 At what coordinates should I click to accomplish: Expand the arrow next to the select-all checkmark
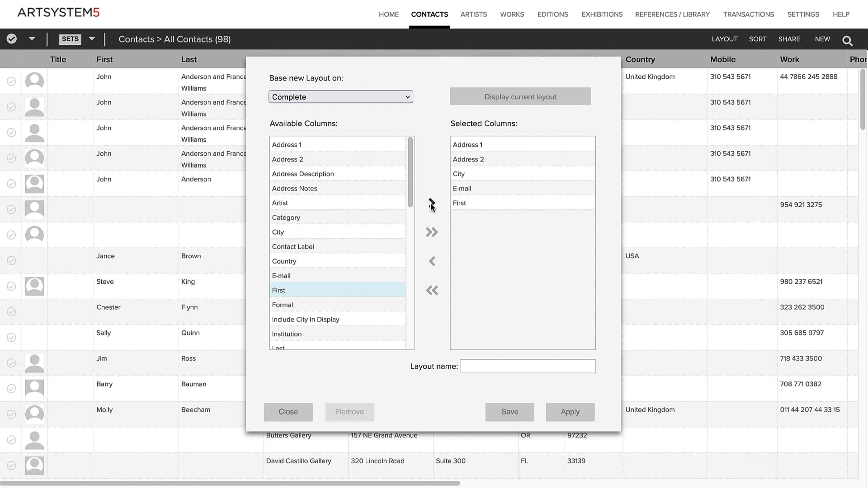(x=32, y=38)
